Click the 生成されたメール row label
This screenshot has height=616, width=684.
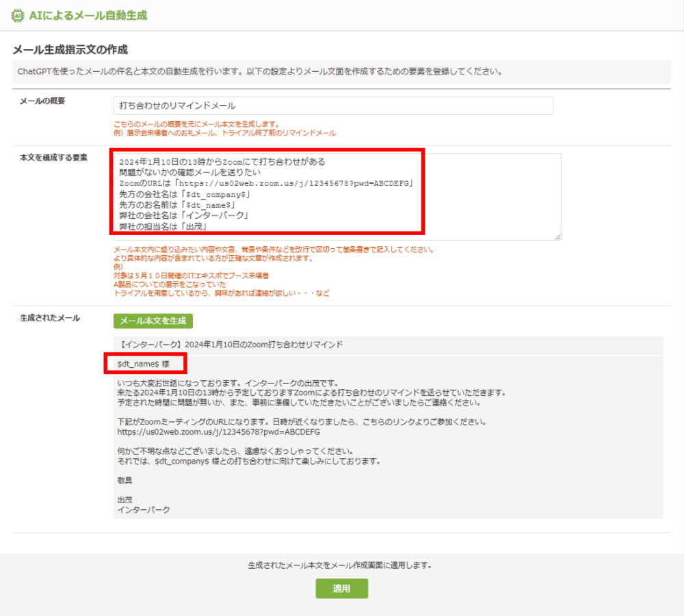point(50,318)
